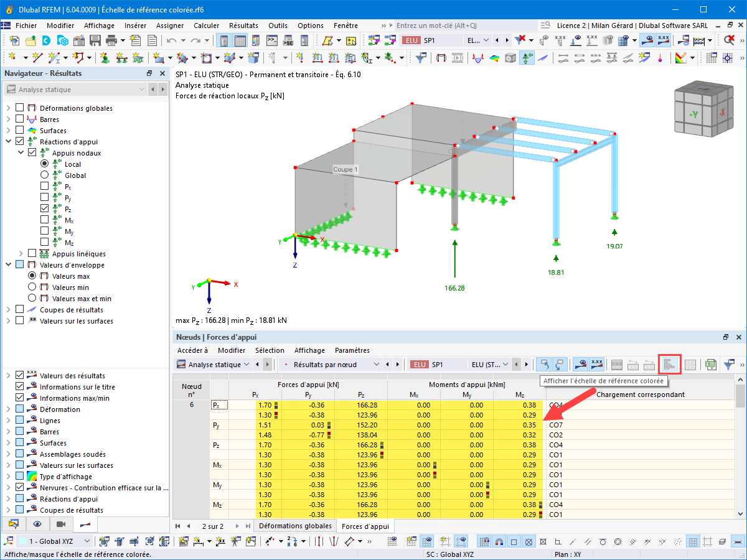This screenshot has height=560, width=747.
Task: Open the navigator camera tab
Action: [60, 524]
